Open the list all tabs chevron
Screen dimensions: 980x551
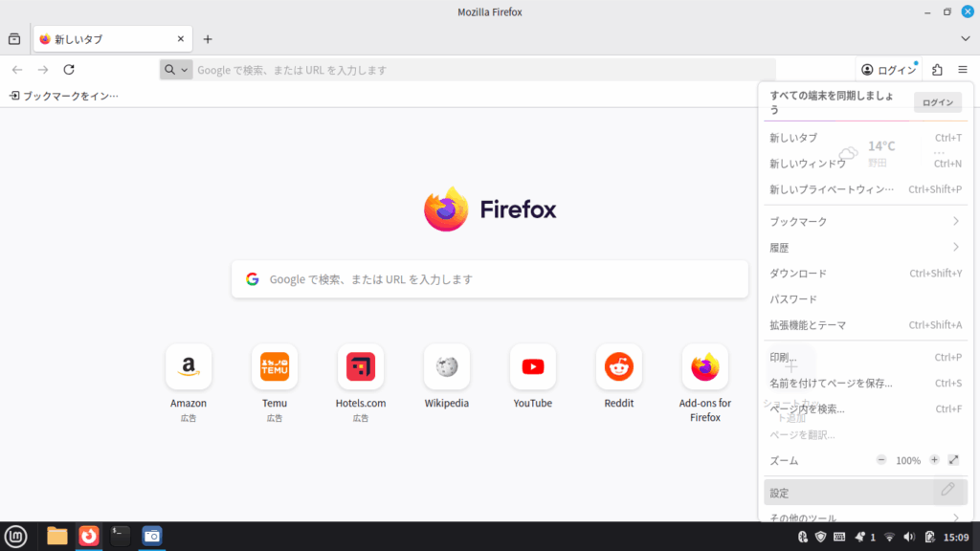click(x=965, y=39)
